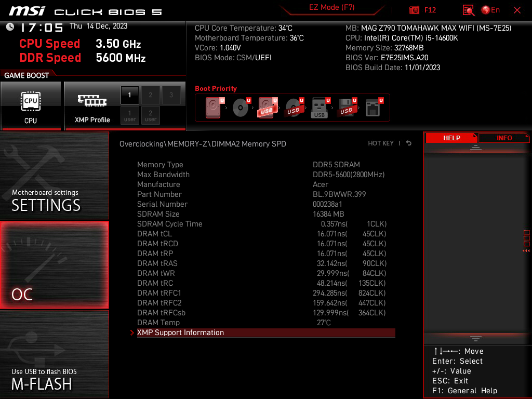Viewport: 532px width, 399px height.
Task: Select the DRAM tRFC2 row
Action: click(x=266, y=303)
